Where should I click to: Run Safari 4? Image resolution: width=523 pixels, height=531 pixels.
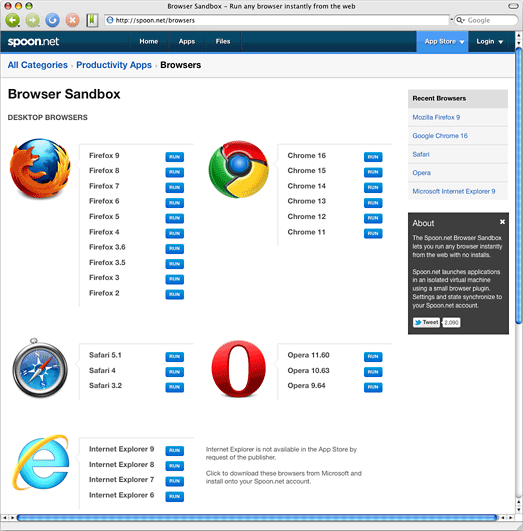(174, 372)
